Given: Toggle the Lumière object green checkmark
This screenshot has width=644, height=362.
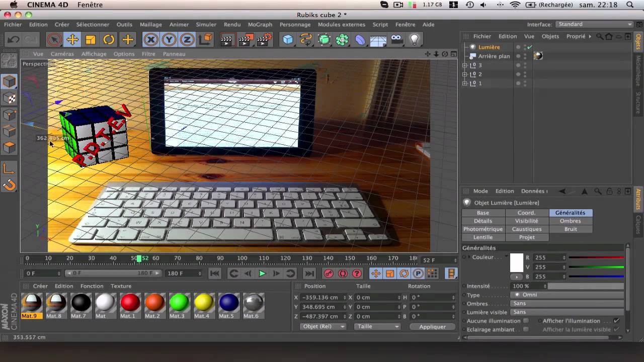Looking at the screenshot, I should click(530, 47).
